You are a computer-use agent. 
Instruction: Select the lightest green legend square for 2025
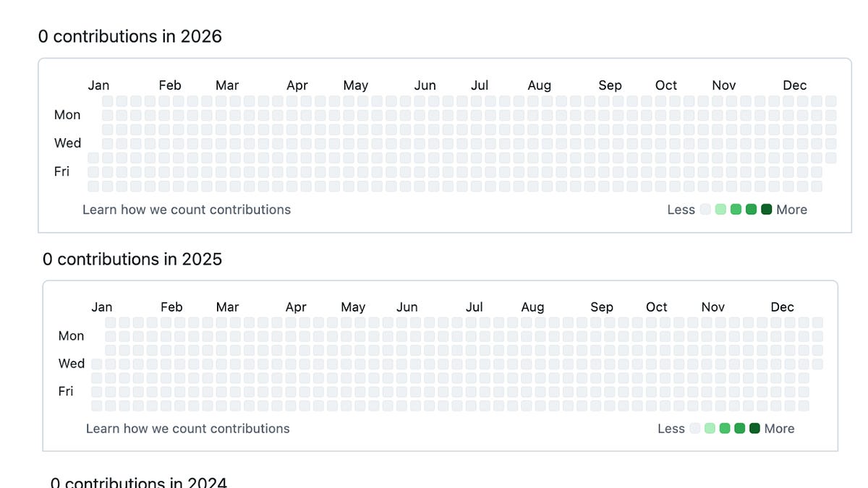(710, 428)
